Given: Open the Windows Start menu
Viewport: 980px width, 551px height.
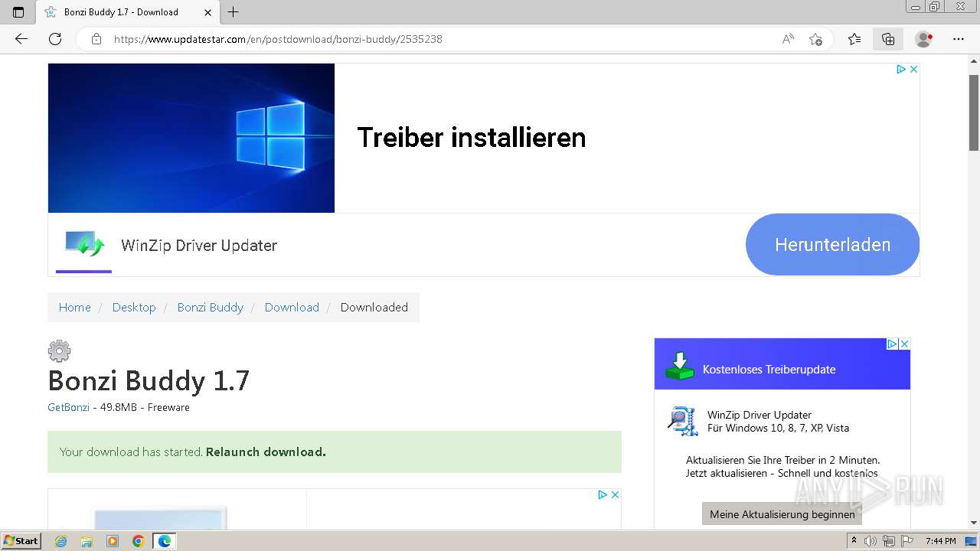Looking at the screenshot, I should tap(21, 541).
